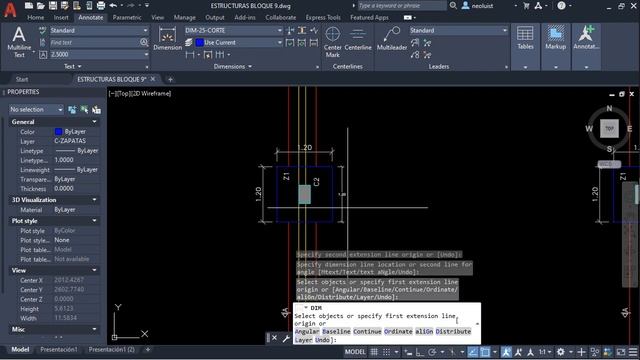Click the Adjust Space dimension icon
640x360 pixels.
(x=302, y=30)
